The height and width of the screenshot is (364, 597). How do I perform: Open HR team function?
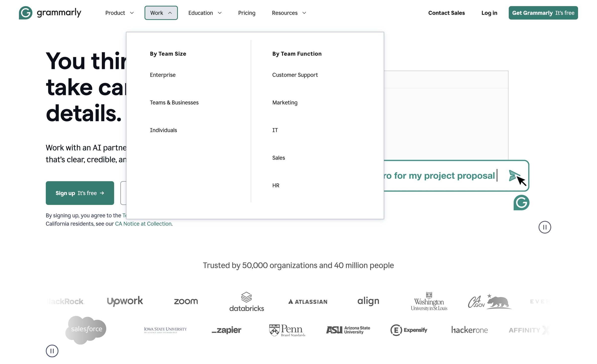[x=276, y=185]
